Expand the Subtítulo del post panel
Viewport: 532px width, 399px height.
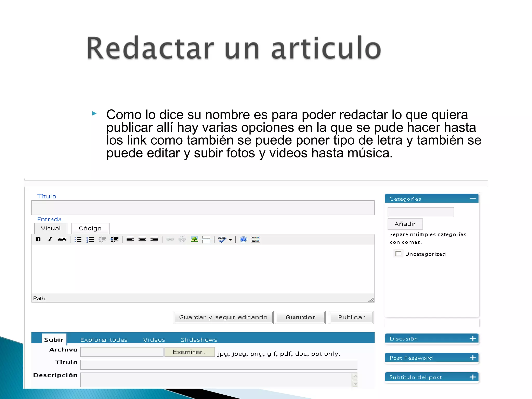[x=473, y=377]
